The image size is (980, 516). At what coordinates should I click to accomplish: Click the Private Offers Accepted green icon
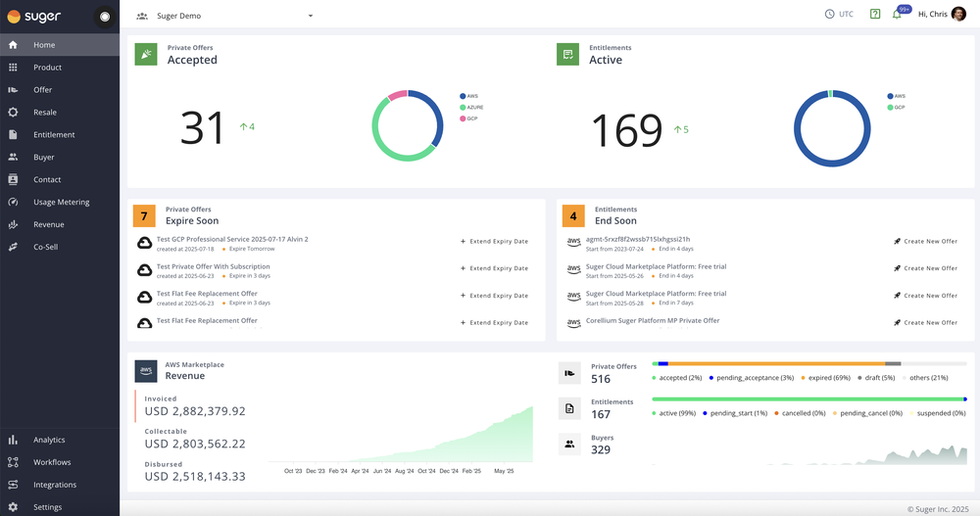[x=146, y=55]
